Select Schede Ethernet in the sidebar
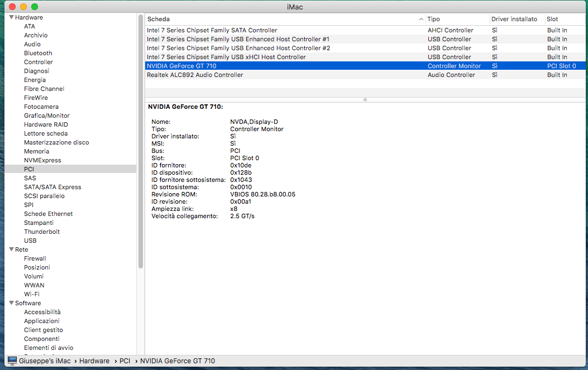This screenshot has width=588, height=370. click(x=49, y=214)
